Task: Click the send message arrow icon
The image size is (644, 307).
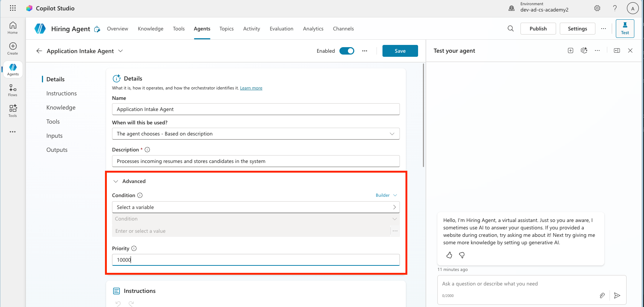Action: point(617,295)
